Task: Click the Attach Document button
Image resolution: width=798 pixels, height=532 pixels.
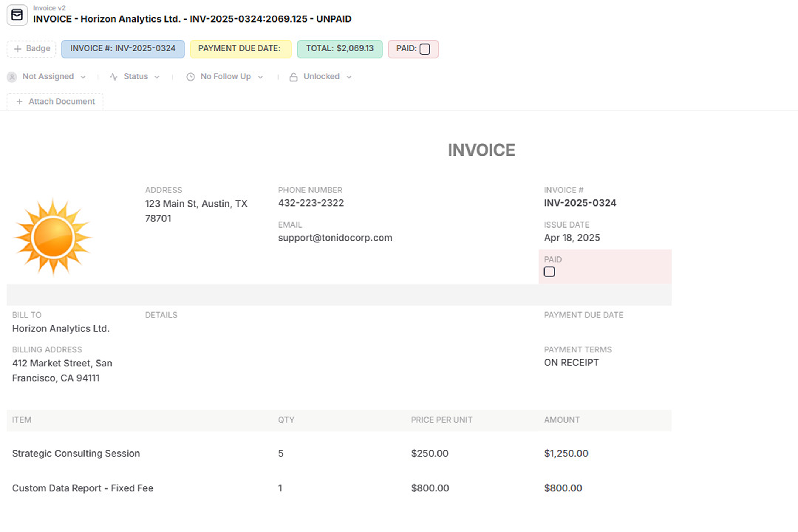Action: pos(55,102)
